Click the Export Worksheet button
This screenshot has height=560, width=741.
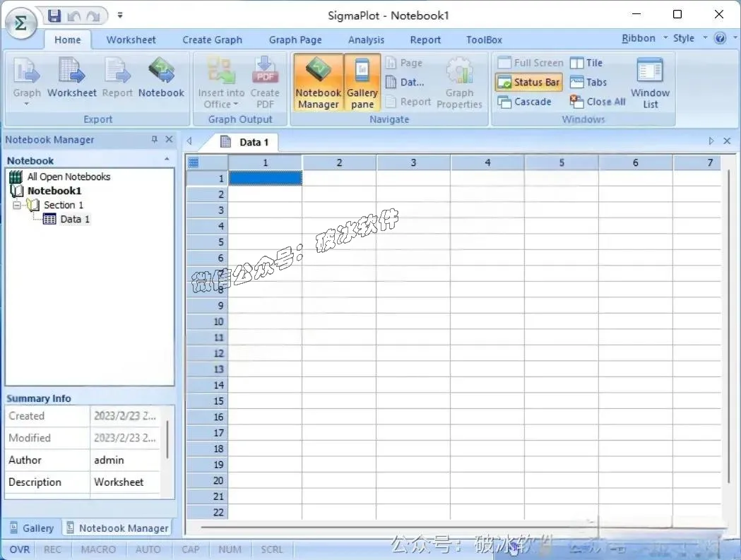[72, 78]
